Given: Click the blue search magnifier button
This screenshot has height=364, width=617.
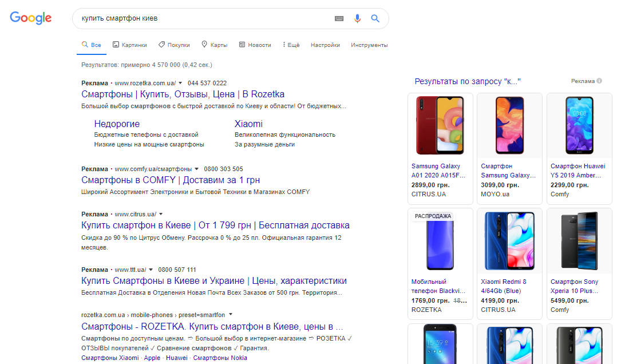Looking at the screenshot, I should coord(375,18).
